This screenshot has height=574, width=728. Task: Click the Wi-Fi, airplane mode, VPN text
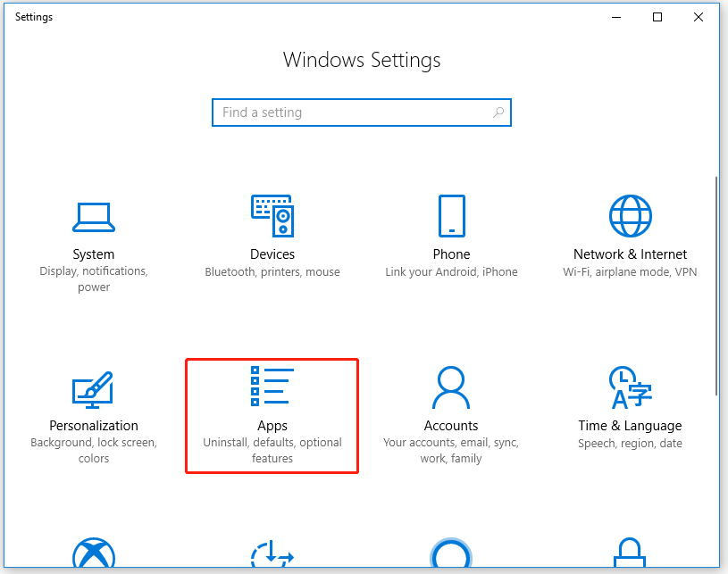630,271
